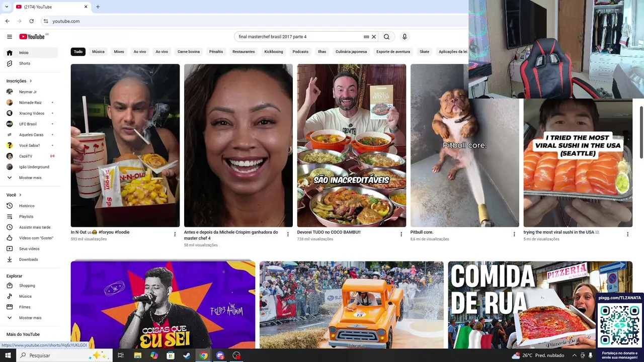Open options menu for viral sushi short

[627, 234]
